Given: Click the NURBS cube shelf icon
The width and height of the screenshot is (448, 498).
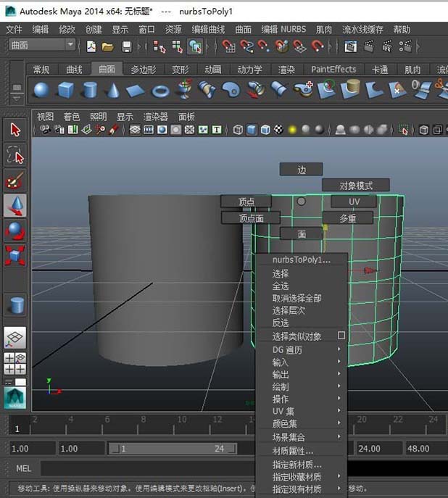Looking at the screenshot, I should [65, 90].
